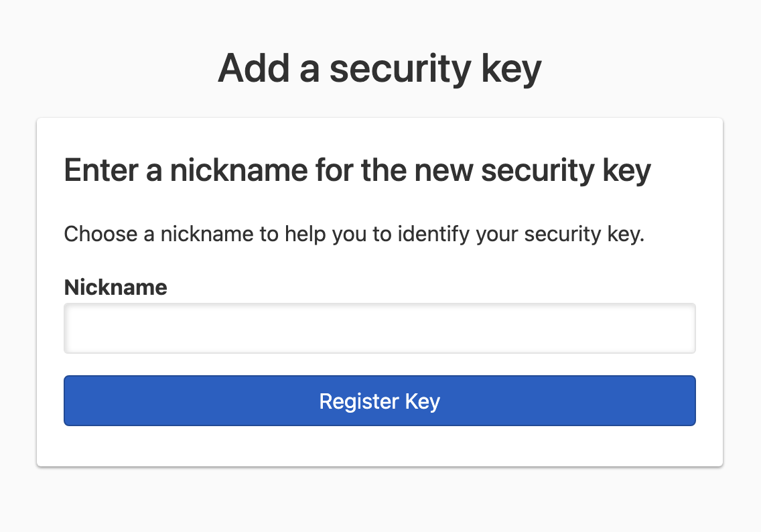This screenshot has width=761, height=532.
Task: Click the center of the nickname text box
Action: coord(380,328)
